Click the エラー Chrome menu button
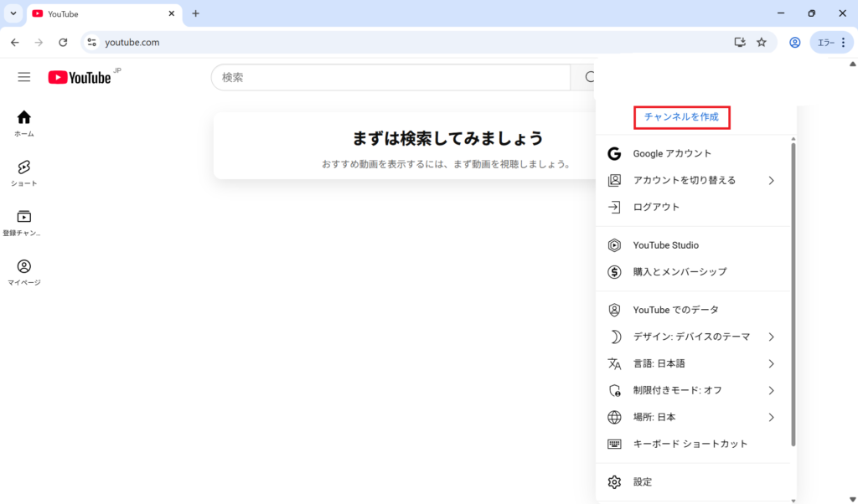This screenshot has height=504, width=858. [x=832, y=42]
